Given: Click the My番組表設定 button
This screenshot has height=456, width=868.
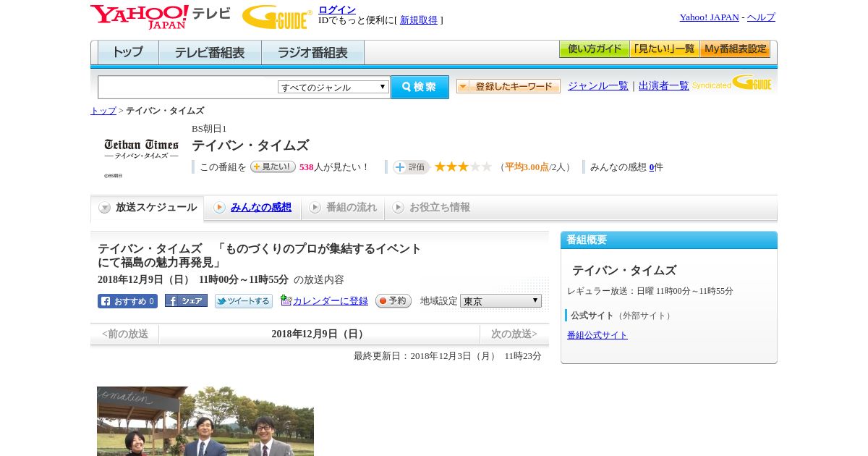Looking at the screenshot, I should click(x=735, y=49).
